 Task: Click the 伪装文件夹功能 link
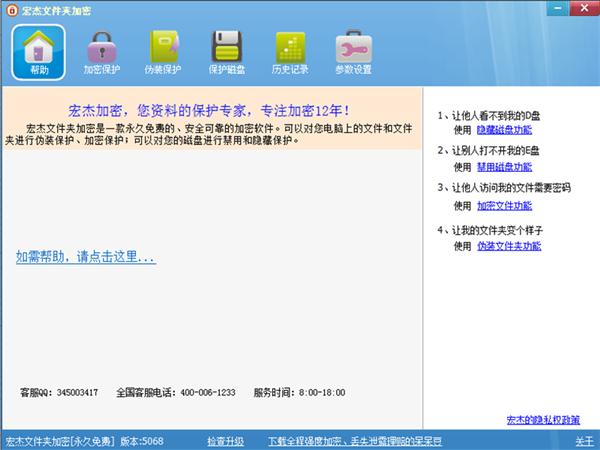point(509,246)
